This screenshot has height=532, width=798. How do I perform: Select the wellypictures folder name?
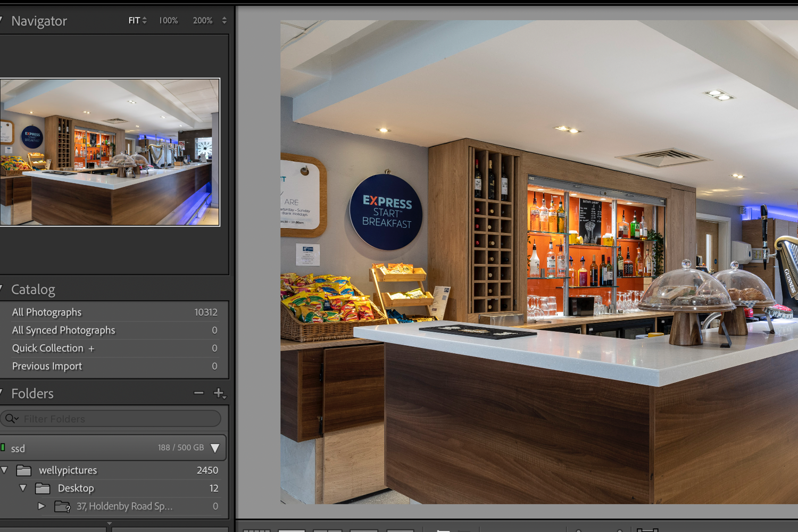68,470
